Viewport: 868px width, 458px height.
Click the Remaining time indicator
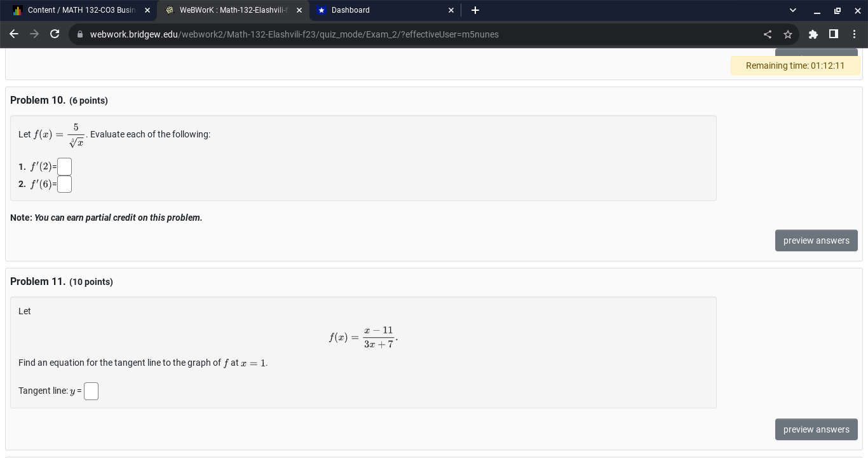click(x=795, y=66)
